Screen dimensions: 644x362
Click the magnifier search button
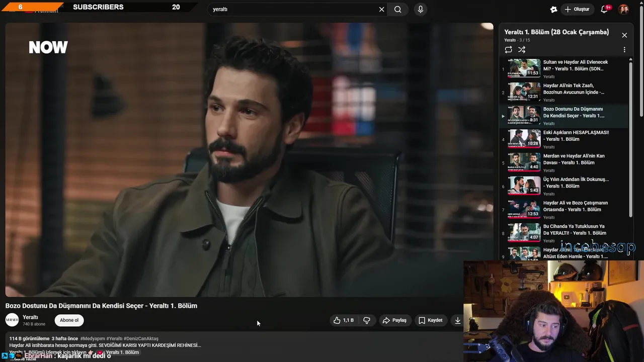397,9
